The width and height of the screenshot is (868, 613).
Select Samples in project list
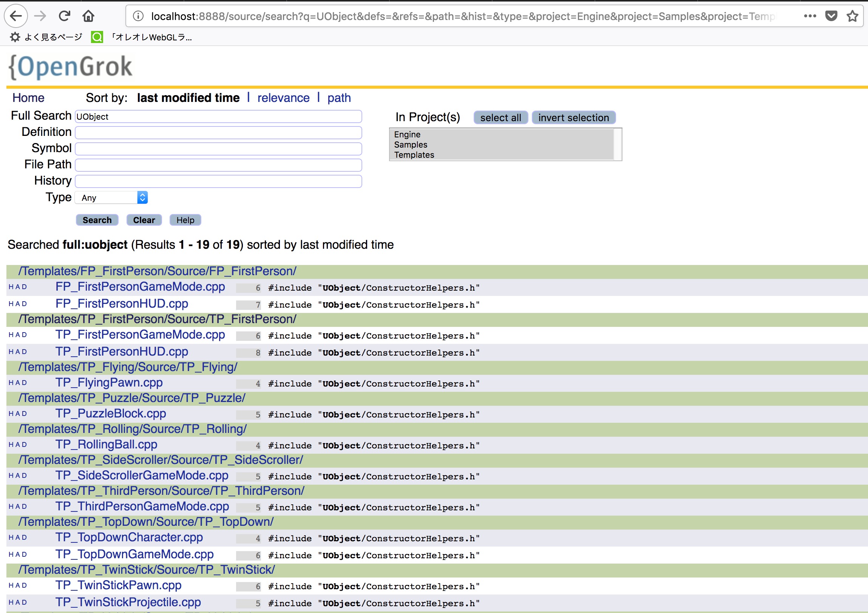click(501, 145)
